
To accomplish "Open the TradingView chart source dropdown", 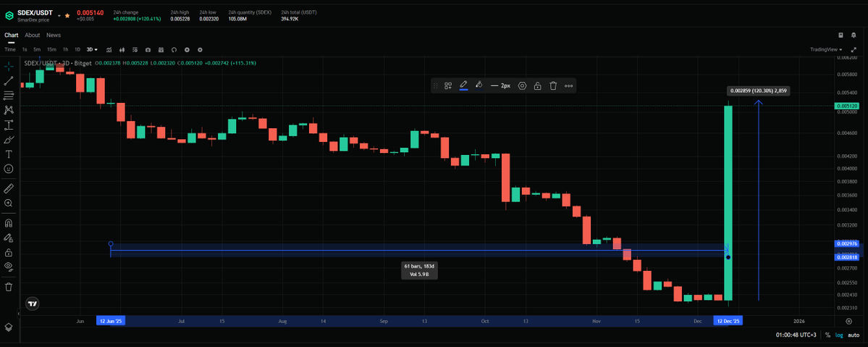I will (827, 49).
